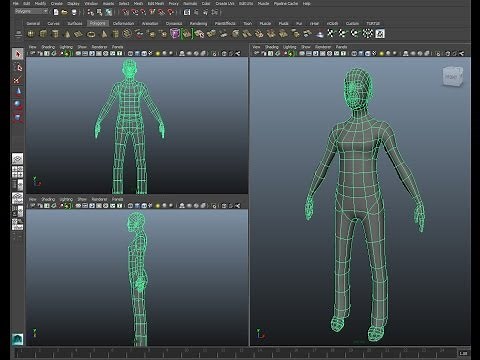Select the arrow Select tool in toolbox
The width and height of the screenshot is (480, 360).
tap(18, 54)
